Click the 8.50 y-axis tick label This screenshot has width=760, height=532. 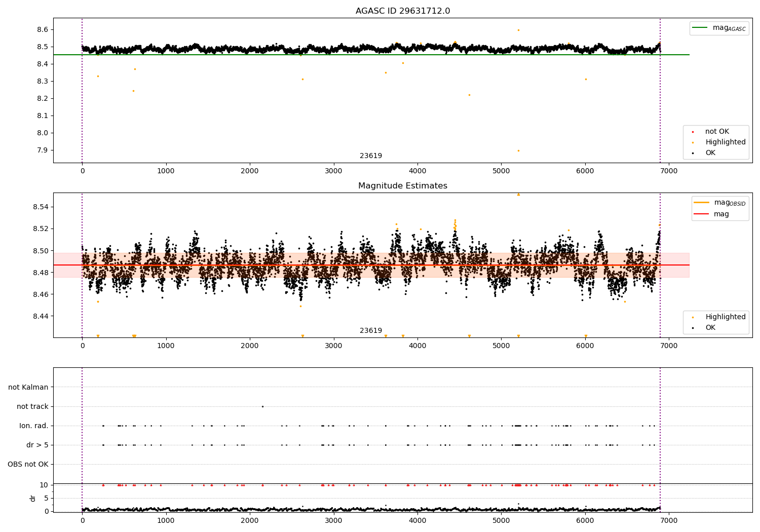(x=41, y=251)
